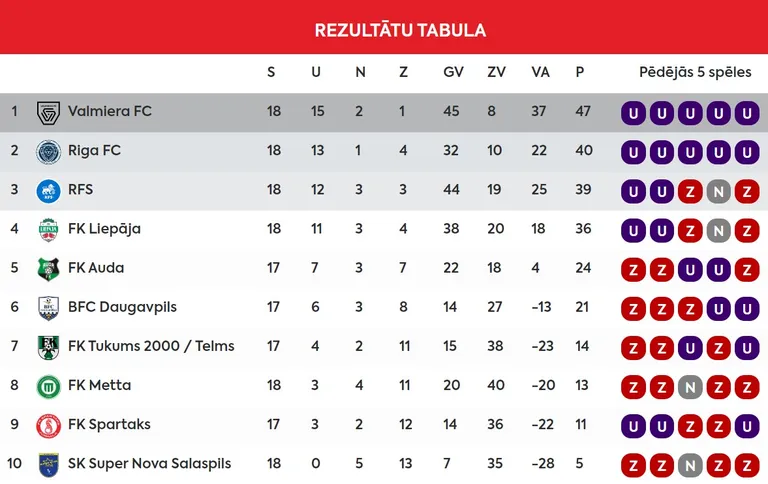Select the green FK Metta emblem

[x=48, y=387]
